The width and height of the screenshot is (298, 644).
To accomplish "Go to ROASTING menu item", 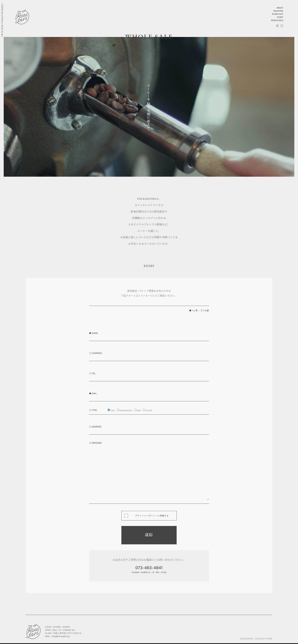I will point(278,11).
